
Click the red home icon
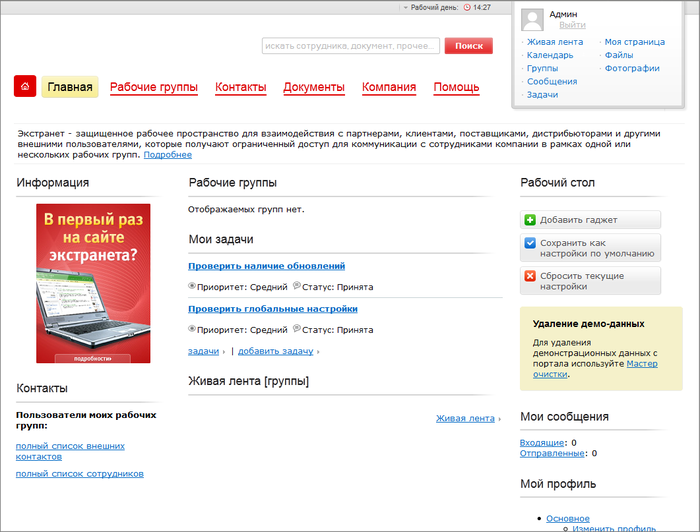(x=25, y=87)
